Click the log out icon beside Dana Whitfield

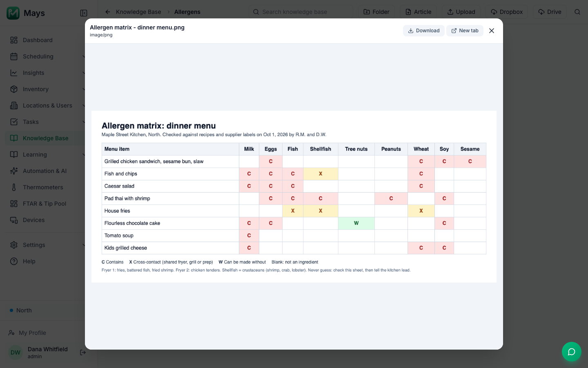coord(83,352)
